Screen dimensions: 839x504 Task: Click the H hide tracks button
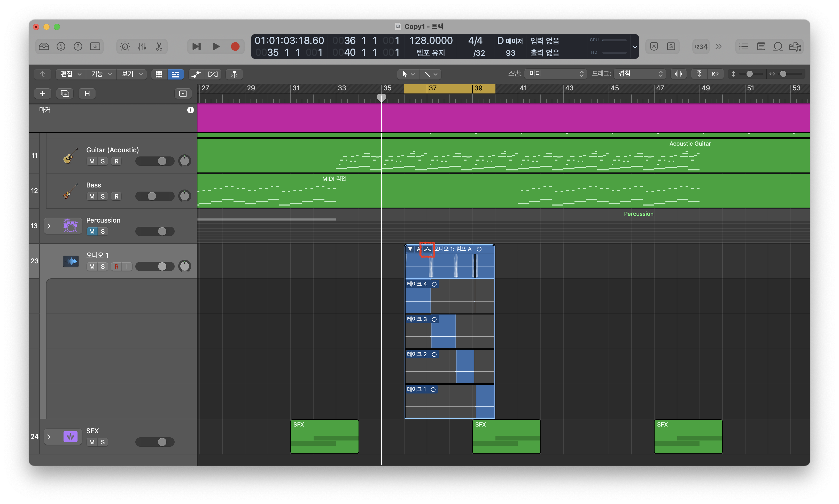(87, 93)
